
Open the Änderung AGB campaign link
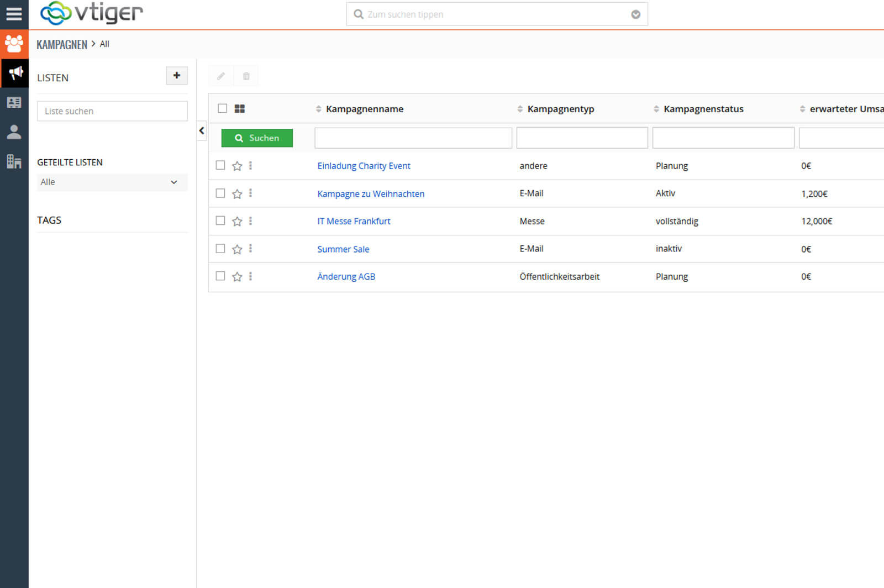(x=346, y=277)
